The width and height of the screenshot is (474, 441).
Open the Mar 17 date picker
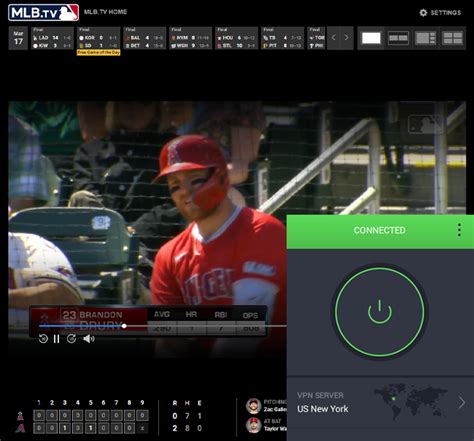pyautogui.click(x=18, y=38)
